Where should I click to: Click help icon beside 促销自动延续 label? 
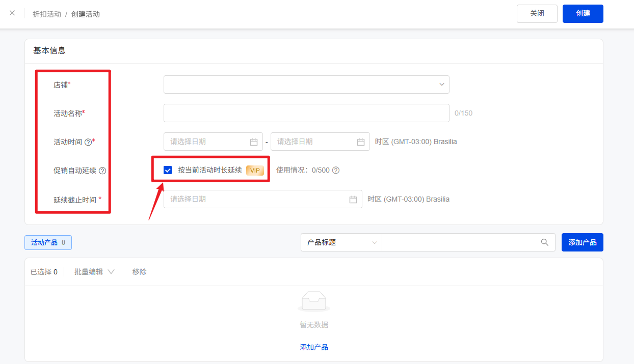[x=102, y=171]
